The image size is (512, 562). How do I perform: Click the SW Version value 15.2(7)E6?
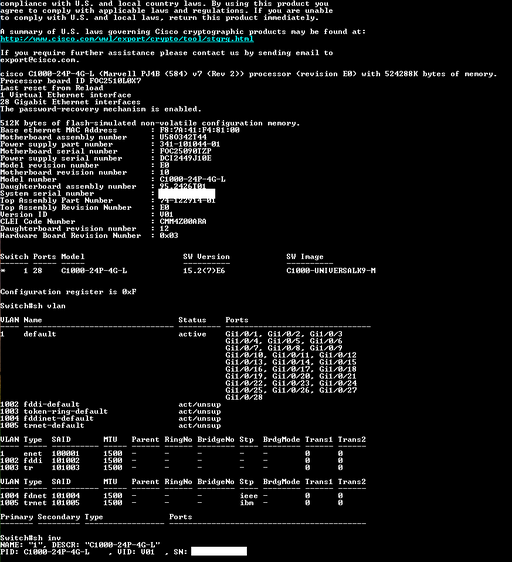pos(204,271)
